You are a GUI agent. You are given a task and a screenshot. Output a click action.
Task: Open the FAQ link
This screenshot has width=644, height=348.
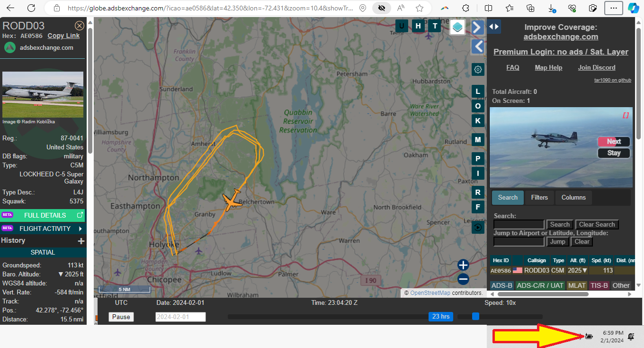click(x=513, y=68)
